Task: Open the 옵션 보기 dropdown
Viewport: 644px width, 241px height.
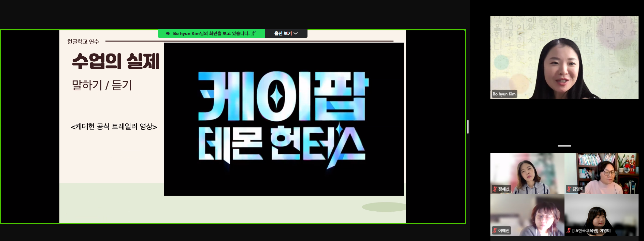Action: 286,33
